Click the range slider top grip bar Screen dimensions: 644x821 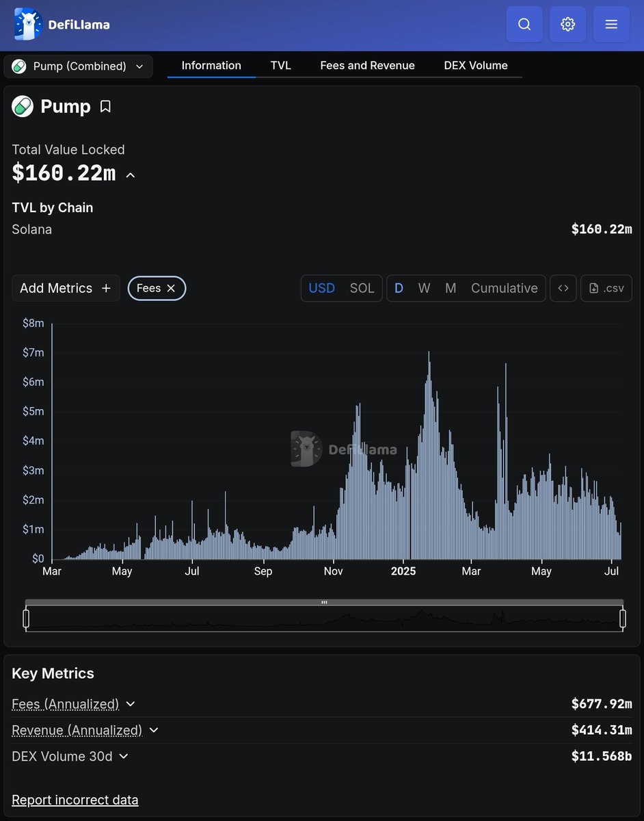tap(324, 603)
